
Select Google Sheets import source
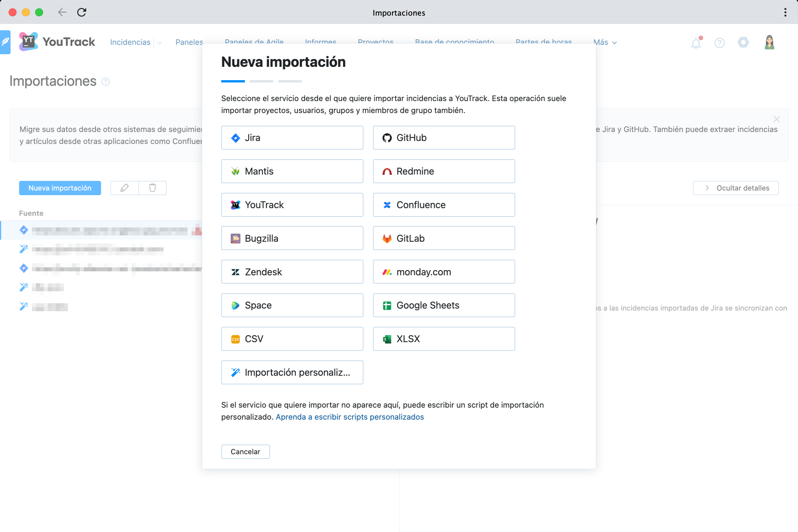pos(444,305)
